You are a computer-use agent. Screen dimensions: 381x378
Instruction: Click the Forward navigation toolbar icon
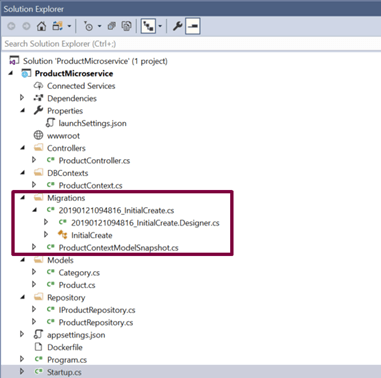click(x=26, y=26)
